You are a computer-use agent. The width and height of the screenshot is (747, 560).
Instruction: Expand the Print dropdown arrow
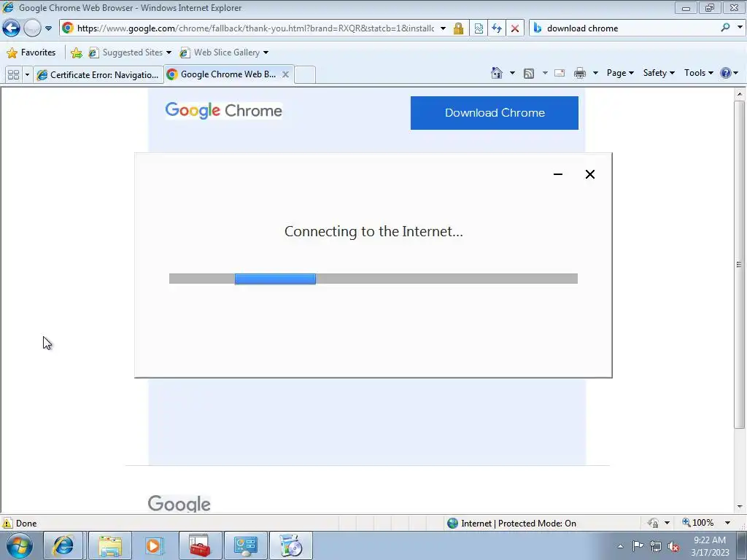[x=595, y=73]
